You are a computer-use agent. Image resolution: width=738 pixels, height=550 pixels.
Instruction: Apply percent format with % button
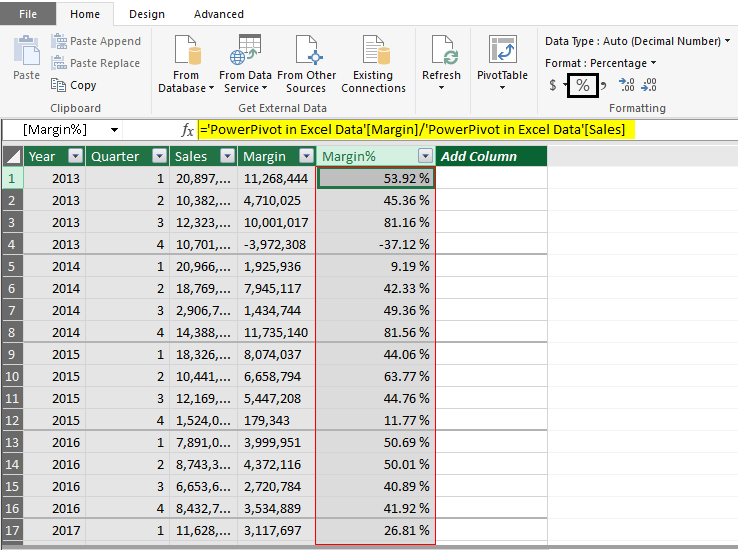click(x=582, y=86)
